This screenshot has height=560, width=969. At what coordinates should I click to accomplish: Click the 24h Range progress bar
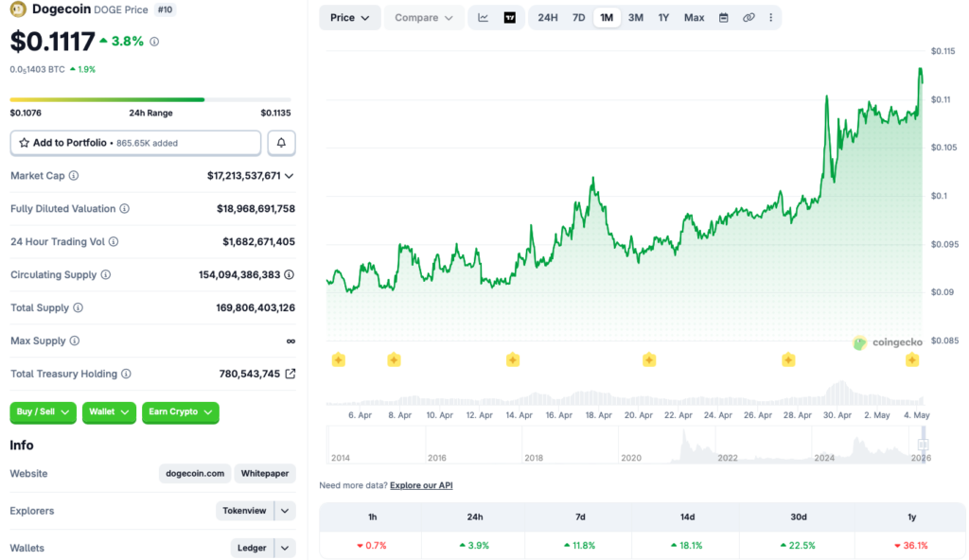(150, 99)
